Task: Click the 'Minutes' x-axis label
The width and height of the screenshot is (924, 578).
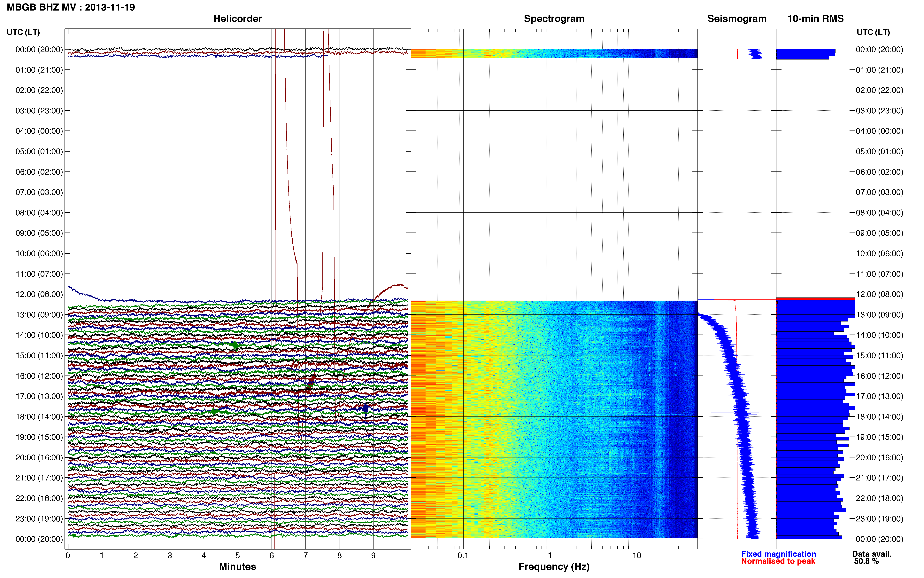Action: 238,566
